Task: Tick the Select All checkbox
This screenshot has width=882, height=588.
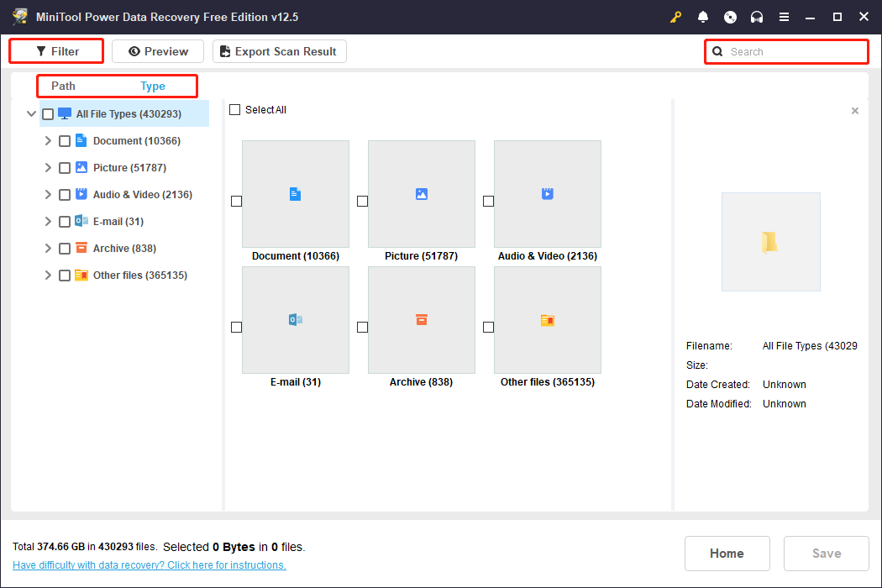Action: pos(235,110)
